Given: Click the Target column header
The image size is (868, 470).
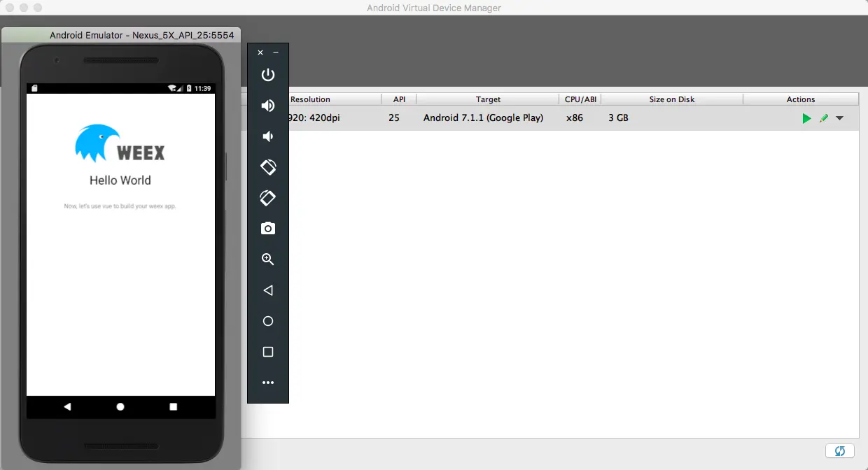Looking at the screenshot, I should tap(488, 99).
